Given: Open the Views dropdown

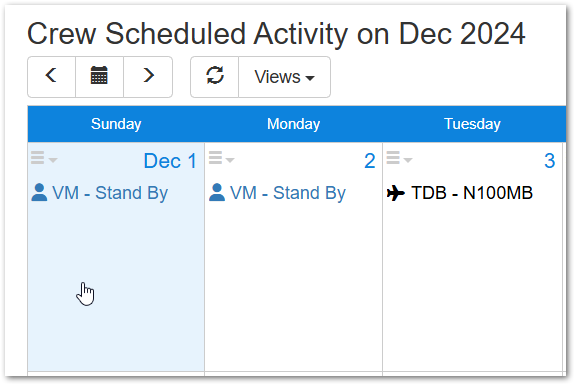Looking at the screenshot, I should 285,77.
